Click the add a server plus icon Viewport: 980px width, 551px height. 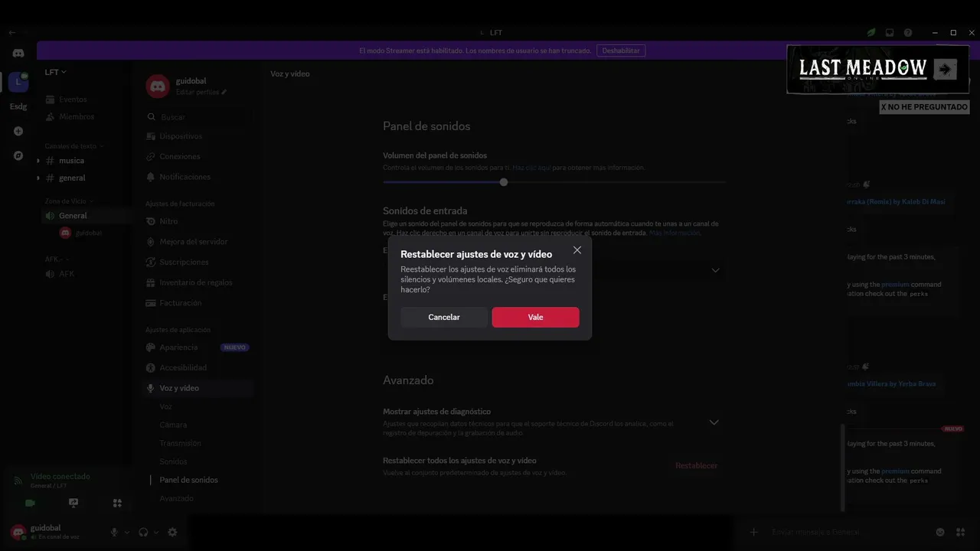18,131
